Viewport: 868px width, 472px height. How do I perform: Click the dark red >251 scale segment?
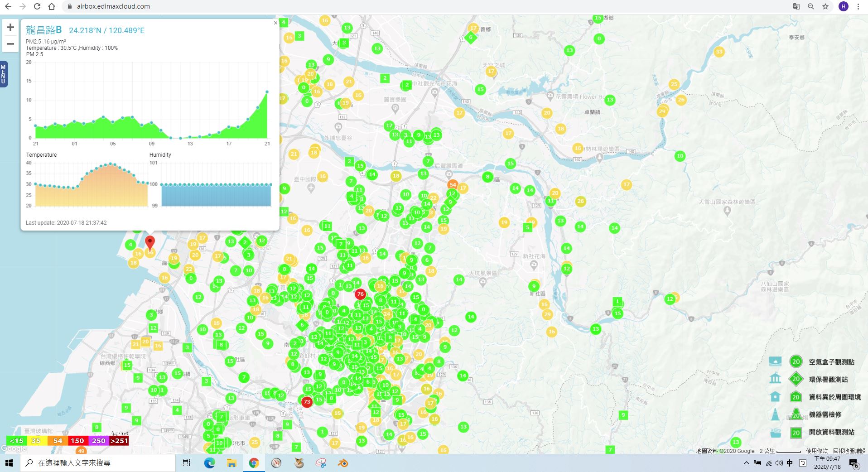tap(119, 441)
